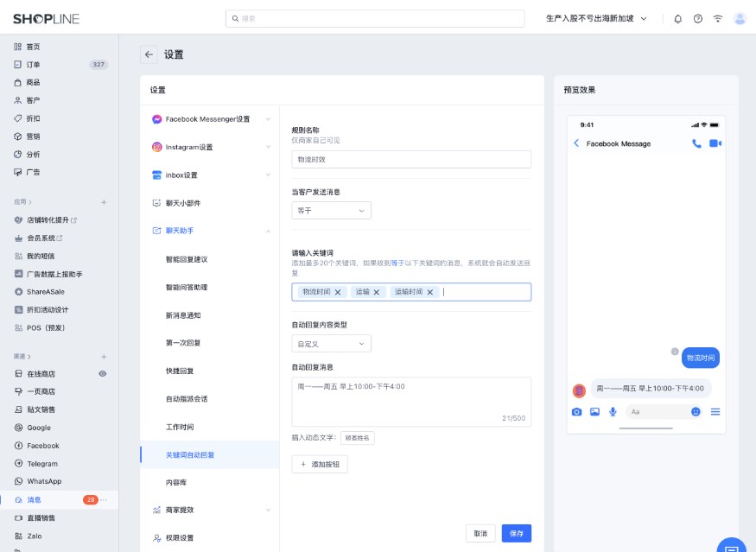Open WhatsApp channel in sidebar
Screen dimensions: 756x552
(x=44, y=481)
